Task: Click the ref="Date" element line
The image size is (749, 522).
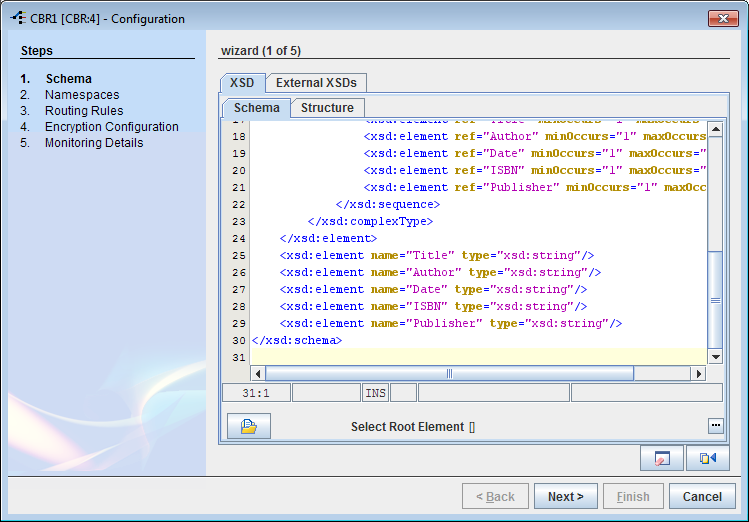Action: point(535,153)
